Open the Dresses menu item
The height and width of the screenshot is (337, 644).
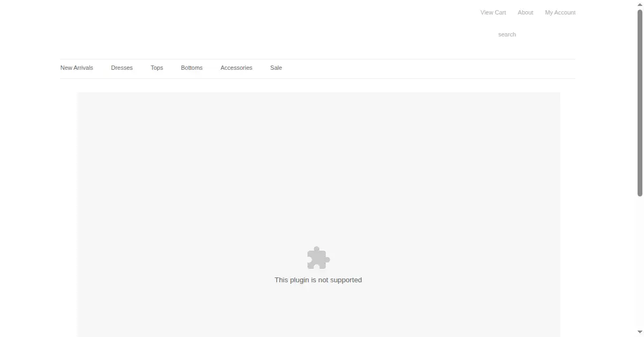point(122,68)
